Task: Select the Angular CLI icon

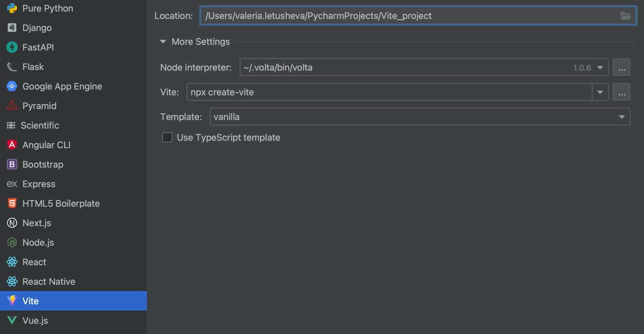Action: [12, 145]
